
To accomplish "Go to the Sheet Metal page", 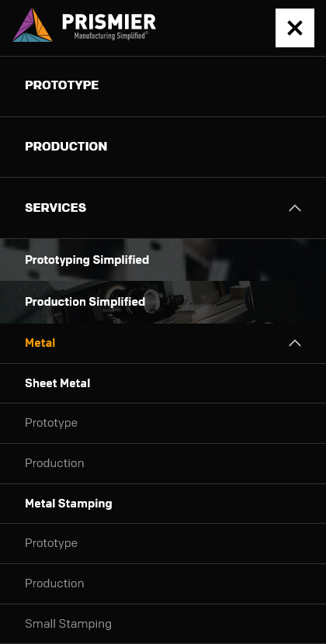I will click(57, 383).
